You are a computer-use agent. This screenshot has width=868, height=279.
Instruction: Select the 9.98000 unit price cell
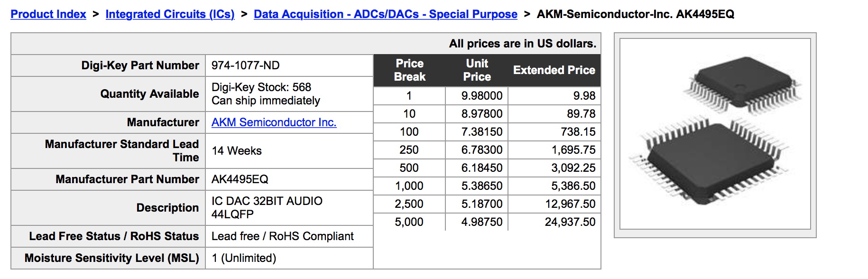coord(477,96)
